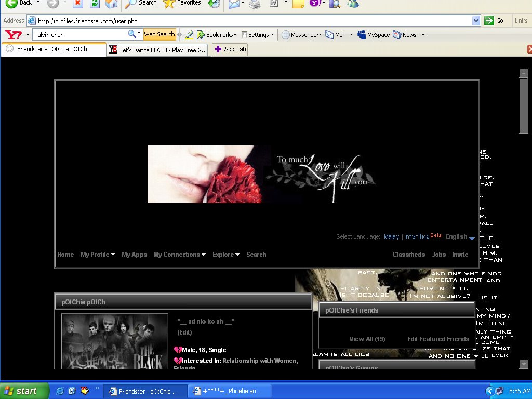Screen dimensions: 532x399
Task: Open the Windows start button
Action: pyautogui.click(x=24, y=391)
